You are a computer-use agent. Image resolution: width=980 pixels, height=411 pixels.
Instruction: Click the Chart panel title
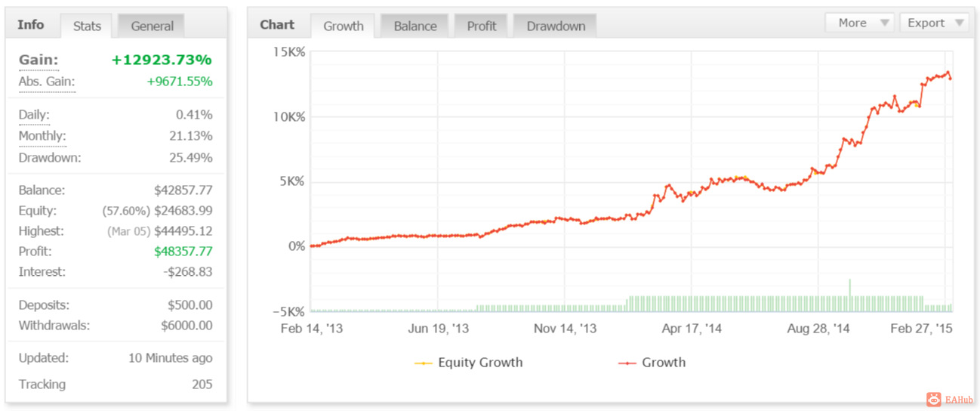(277, 25)
